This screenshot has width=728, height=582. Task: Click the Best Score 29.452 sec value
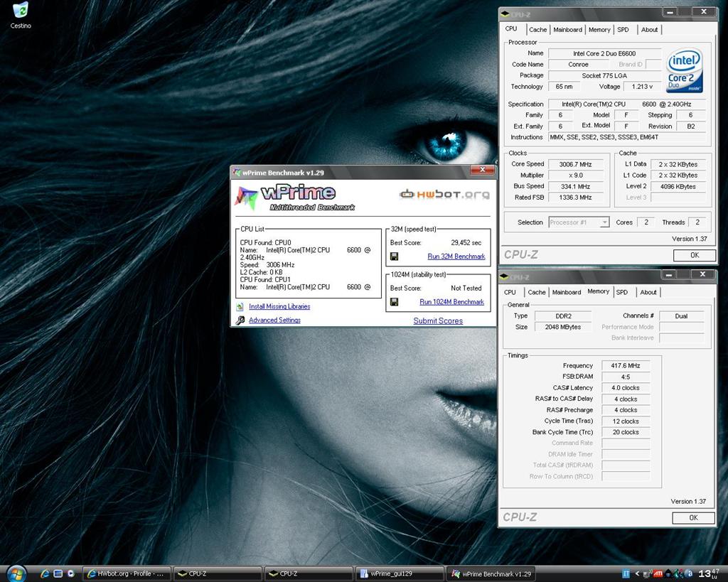click(x=466, y=243)
